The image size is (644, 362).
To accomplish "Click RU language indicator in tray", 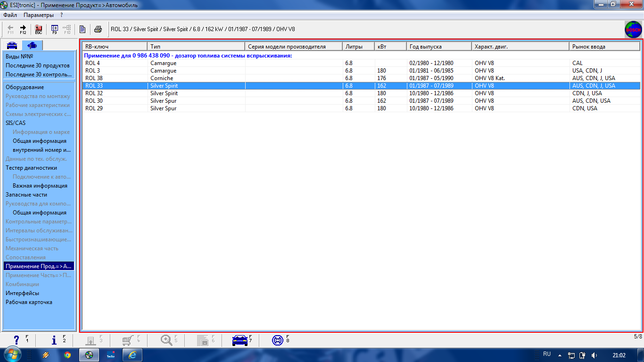I will pos(547,354).
